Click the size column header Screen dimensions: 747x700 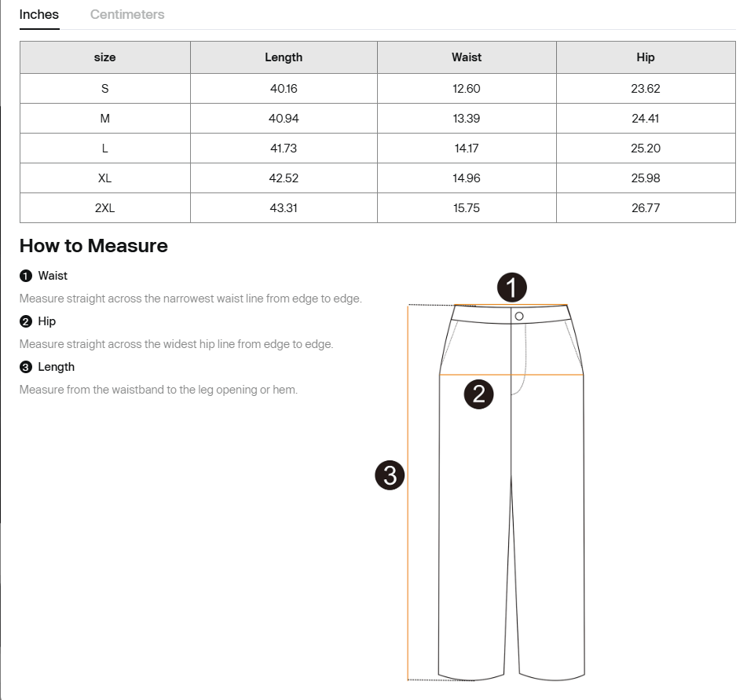(x=104, y=57)
